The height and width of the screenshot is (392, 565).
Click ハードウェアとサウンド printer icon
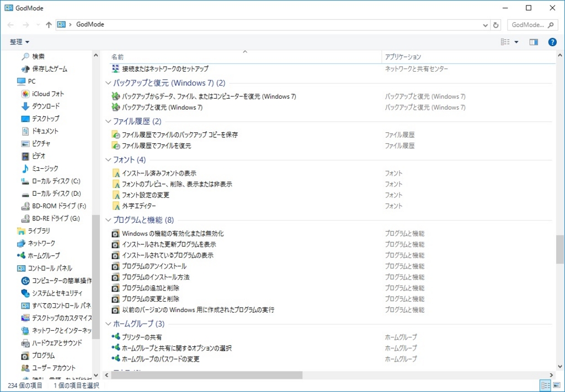point(25,343)
